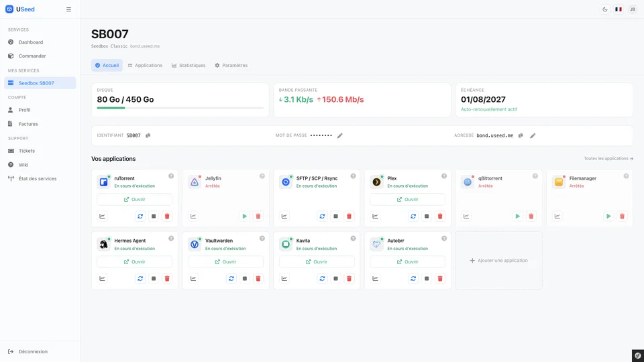Screen dimensions: 644x362
Task: Open the JB user avatar menu
Action: coord(633,9)
